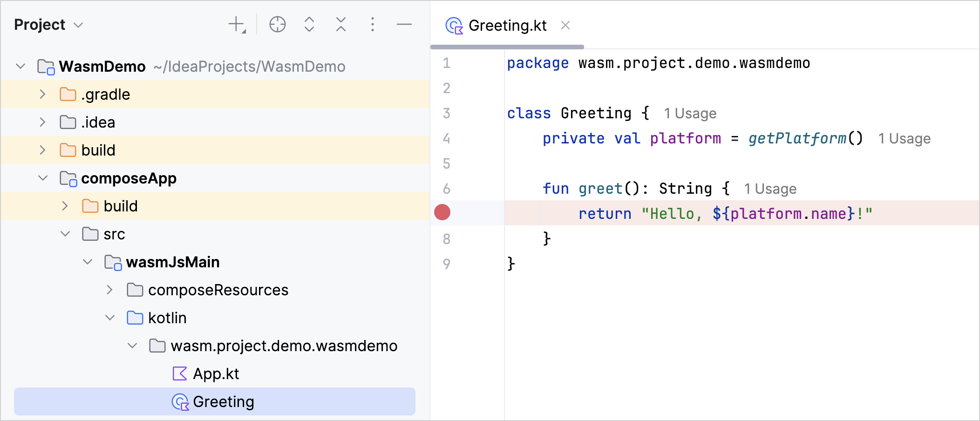Click line number 4 in the gutter
Image resolution: width=980 pixels, height=421 pixels.
tap(446, 139)
